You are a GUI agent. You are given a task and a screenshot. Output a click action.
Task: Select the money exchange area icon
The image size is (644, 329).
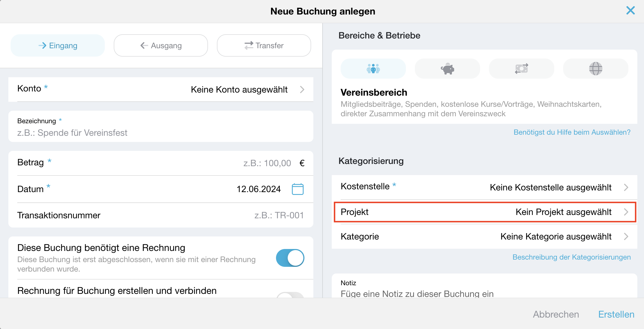coord(521,69)
